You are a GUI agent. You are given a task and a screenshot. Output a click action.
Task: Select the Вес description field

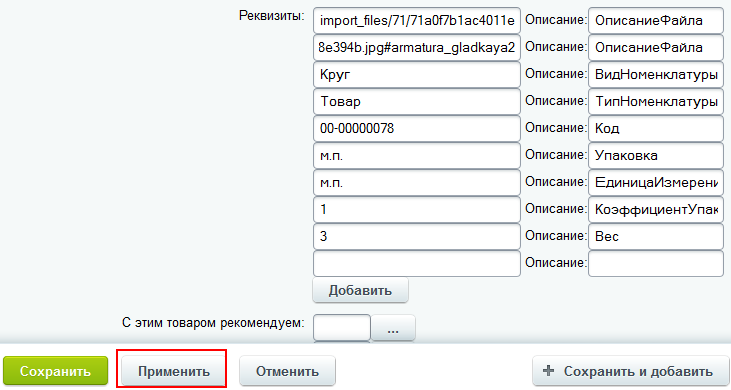(x=656, y=237)
